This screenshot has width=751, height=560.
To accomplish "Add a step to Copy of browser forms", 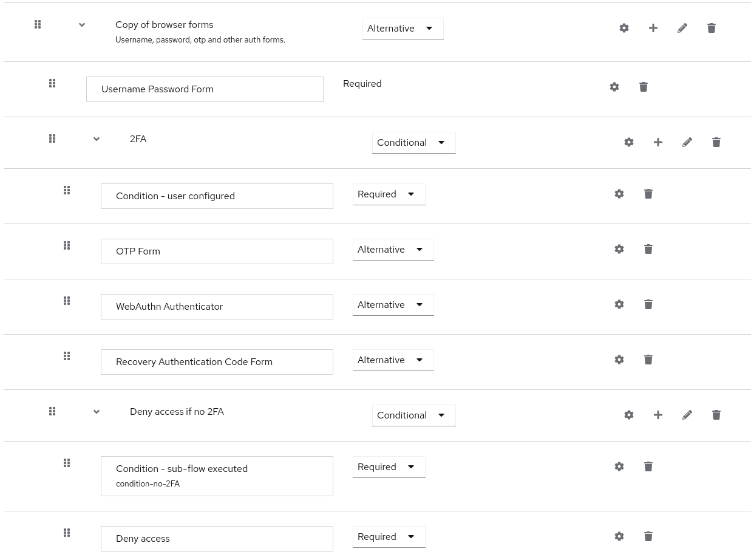I will pyautogui.click(x=653, y=28).
